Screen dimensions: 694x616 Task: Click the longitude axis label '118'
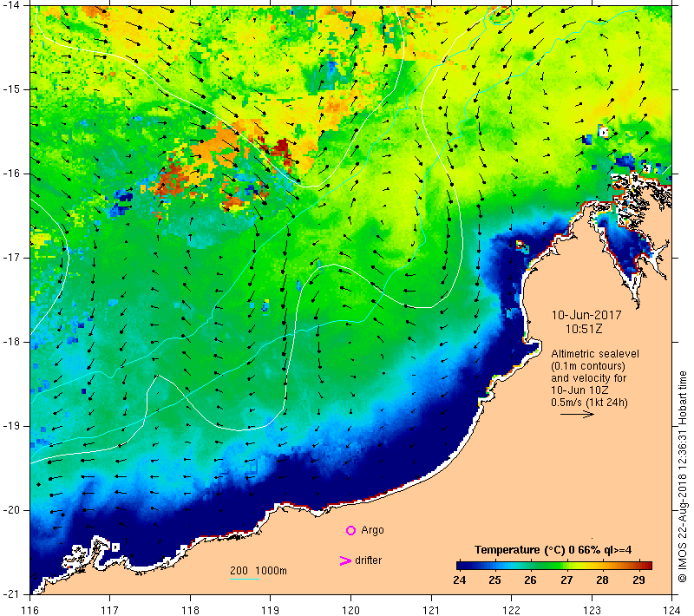190,610
